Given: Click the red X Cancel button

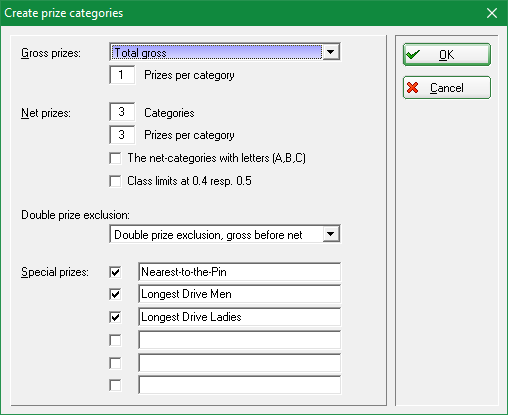Looking at the screenshot, I should pos(447,88).
